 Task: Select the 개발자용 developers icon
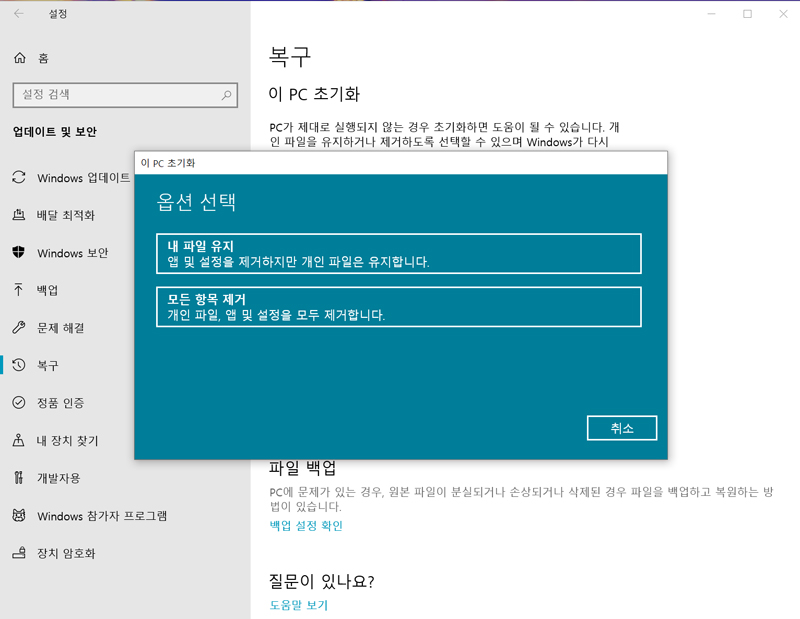17,479
